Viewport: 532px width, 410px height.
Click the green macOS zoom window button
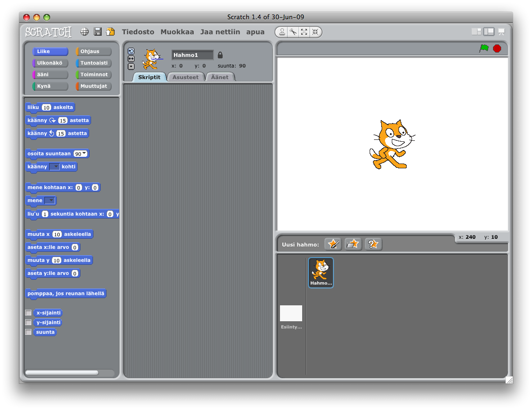tap(47, 17)
